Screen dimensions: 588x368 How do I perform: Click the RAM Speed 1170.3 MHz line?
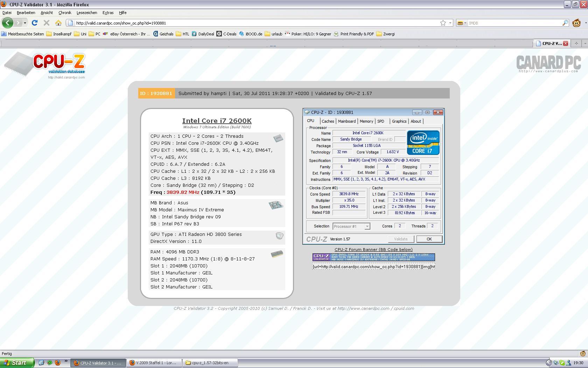(x=202, y=259)
